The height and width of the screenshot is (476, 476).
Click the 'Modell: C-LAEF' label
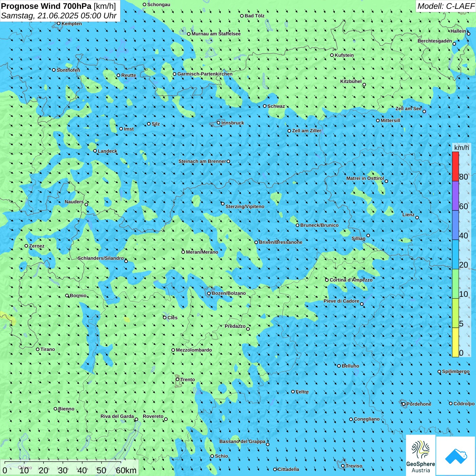446,6
